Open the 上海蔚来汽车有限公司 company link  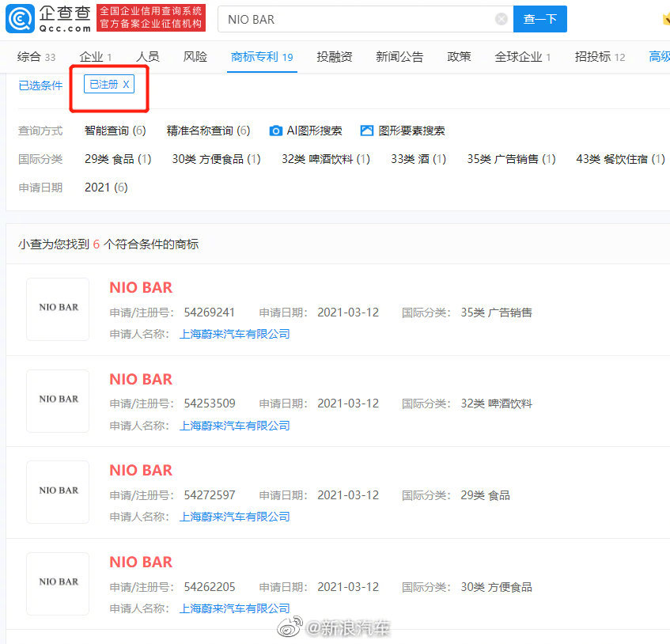[234, 333]
